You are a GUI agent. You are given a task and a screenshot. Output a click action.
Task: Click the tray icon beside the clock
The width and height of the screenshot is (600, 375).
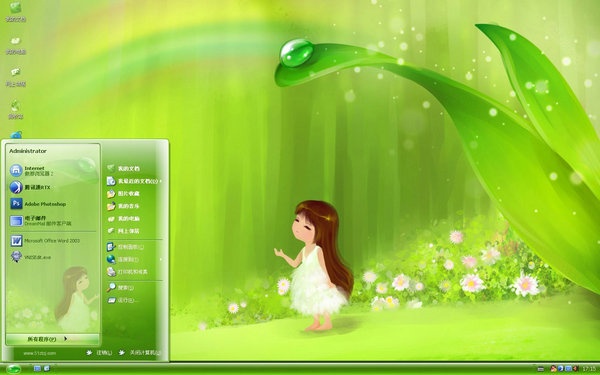pyautogui.click(x=575, y=369)
